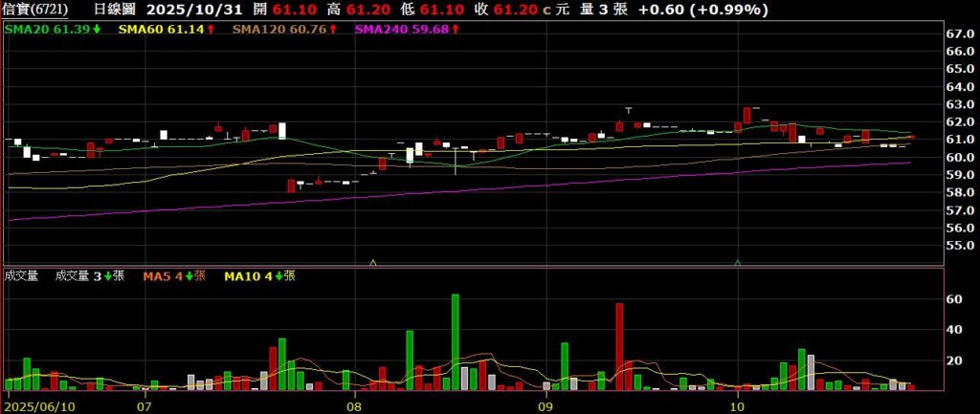Click the yellow triangle marker near August
980x414 pixels.
(373, 261)
